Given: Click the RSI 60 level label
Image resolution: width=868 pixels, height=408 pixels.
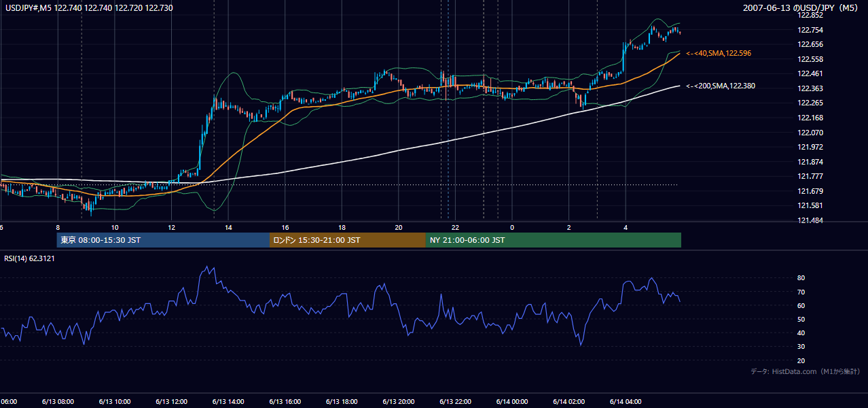Looking at the screenshot, I should [801, 305].
